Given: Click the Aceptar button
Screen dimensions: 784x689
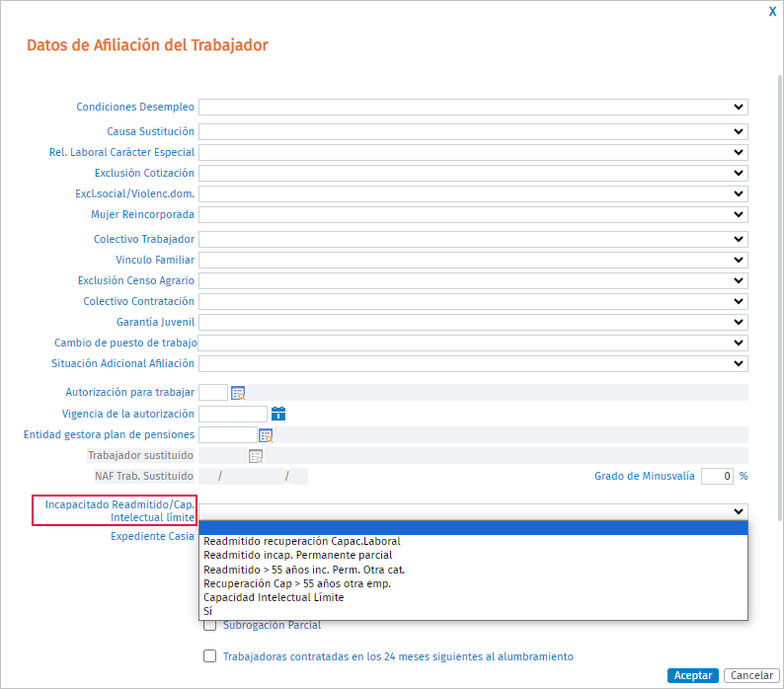Looking at the screenshot, I should [692, 675].
